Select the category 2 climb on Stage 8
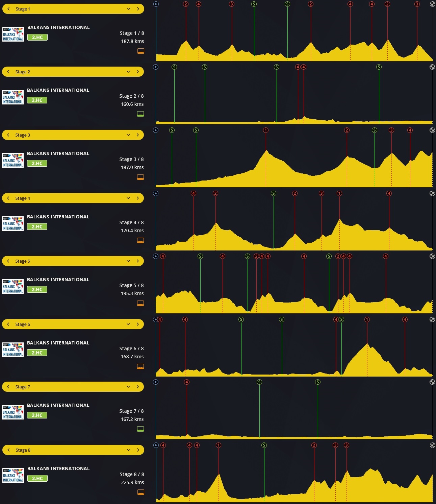Image resolution: width=436 pixels, height=504 pixels. pos(314,445)
